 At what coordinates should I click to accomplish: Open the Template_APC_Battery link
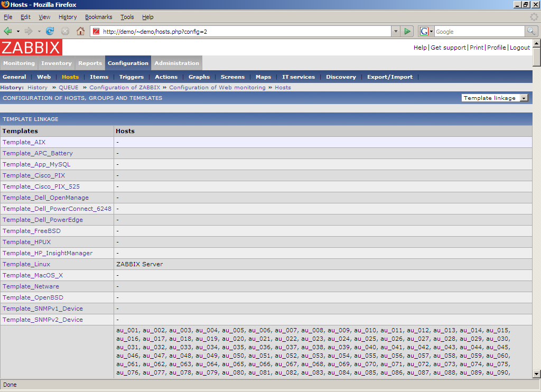(38, 153)
